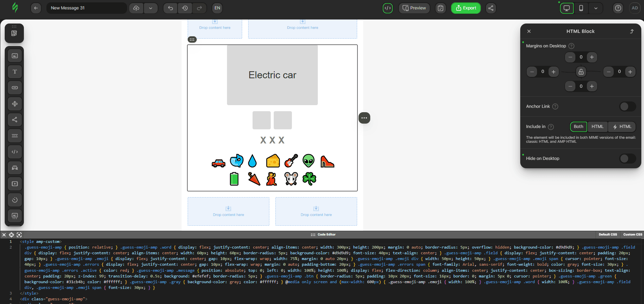Expand the save options dropdown arrow
The image size is (644, 304).
(x=151, y=8)
